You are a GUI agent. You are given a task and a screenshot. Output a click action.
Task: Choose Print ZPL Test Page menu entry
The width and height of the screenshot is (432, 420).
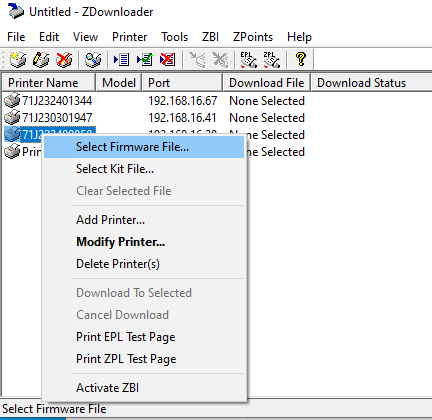144,359
